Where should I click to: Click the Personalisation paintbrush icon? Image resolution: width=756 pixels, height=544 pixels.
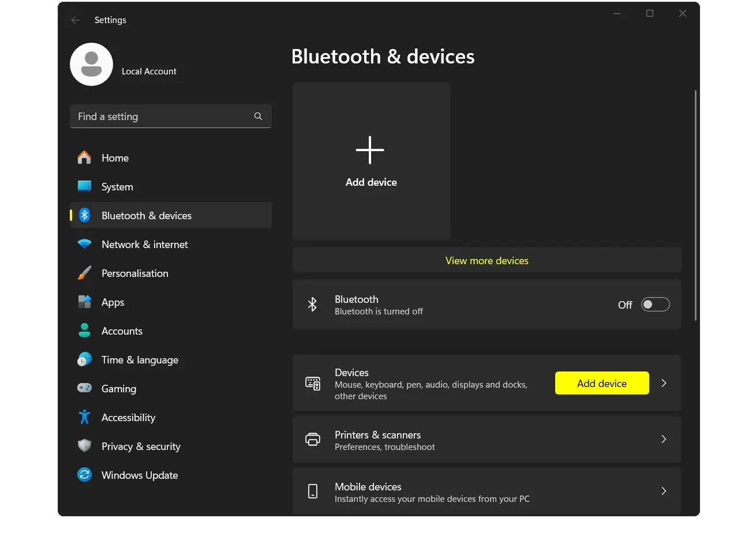pyautogui.click(x=84, y=273)
